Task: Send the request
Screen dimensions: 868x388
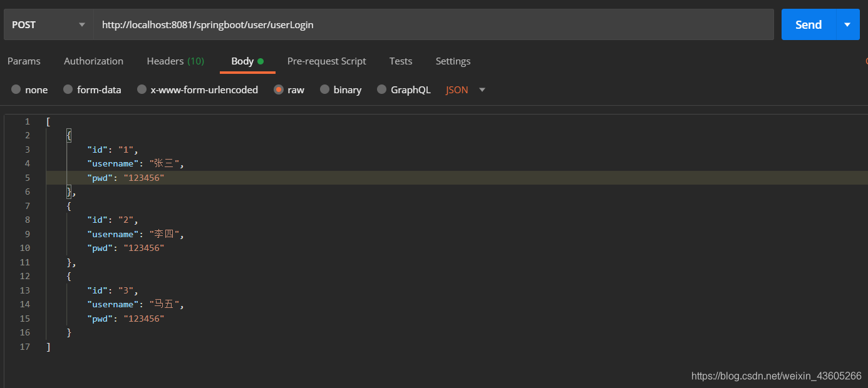Action: point(808,24)
